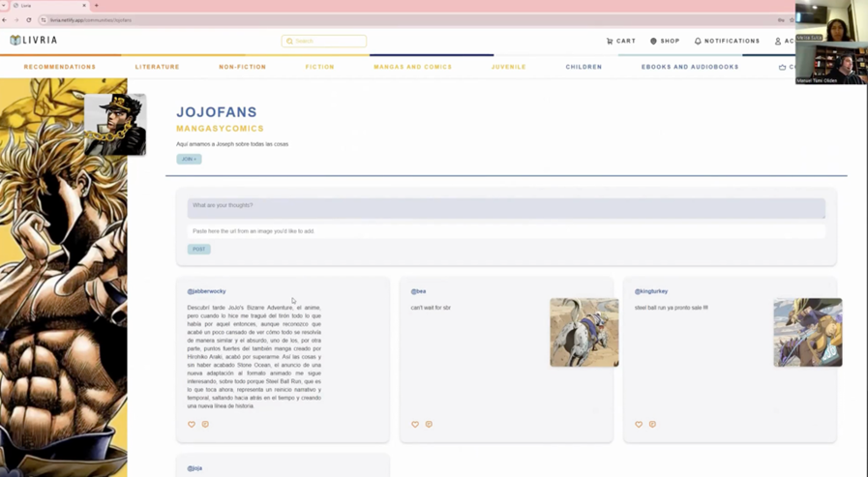Open the image in @kingturkey's post
Screen dimensions: 868x477
pos(808,333)
